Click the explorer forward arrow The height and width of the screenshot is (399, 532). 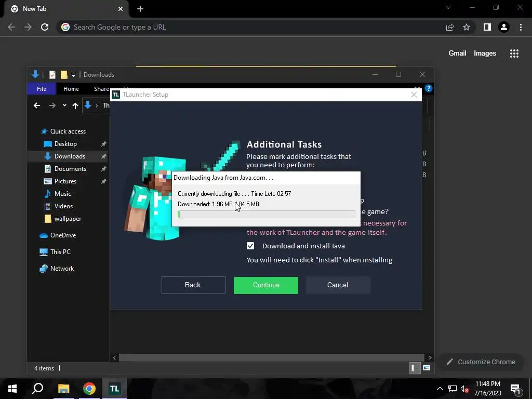pyautogui.click(x=52, y=105)
